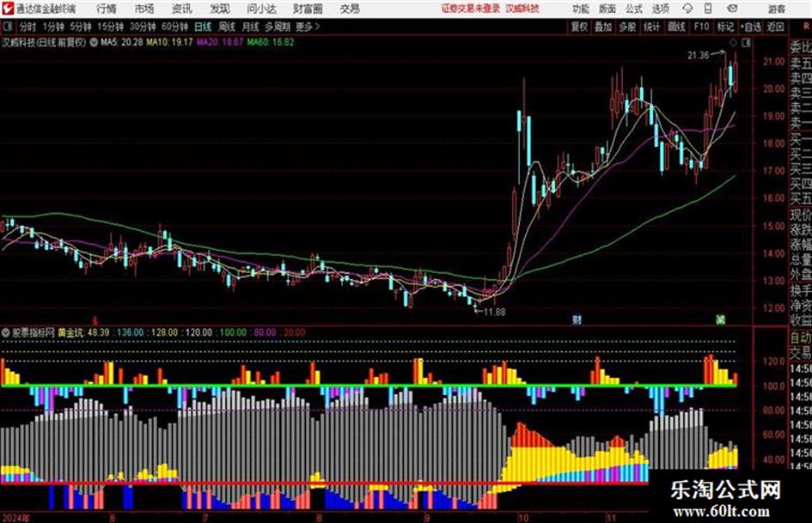This screenshot has height=523, width=812.
Task: Click the 返回 back button
Action: pos(775,27)
